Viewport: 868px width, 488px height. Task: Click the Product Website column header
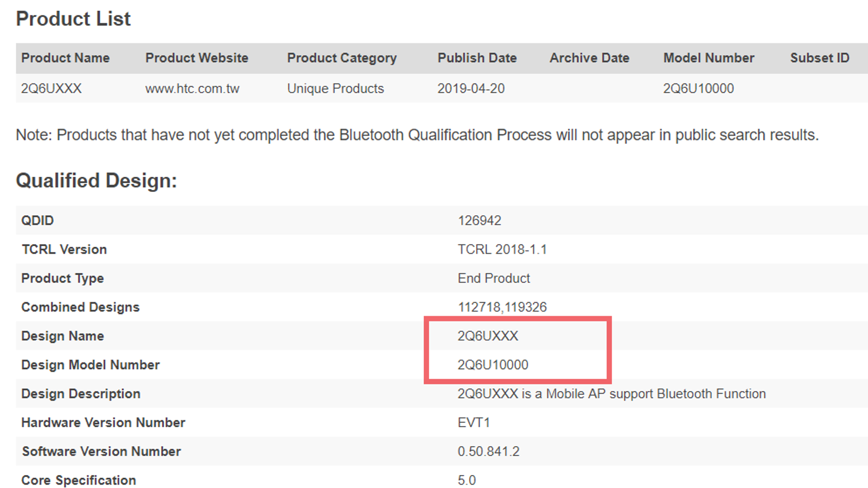[x=196, y=58]
